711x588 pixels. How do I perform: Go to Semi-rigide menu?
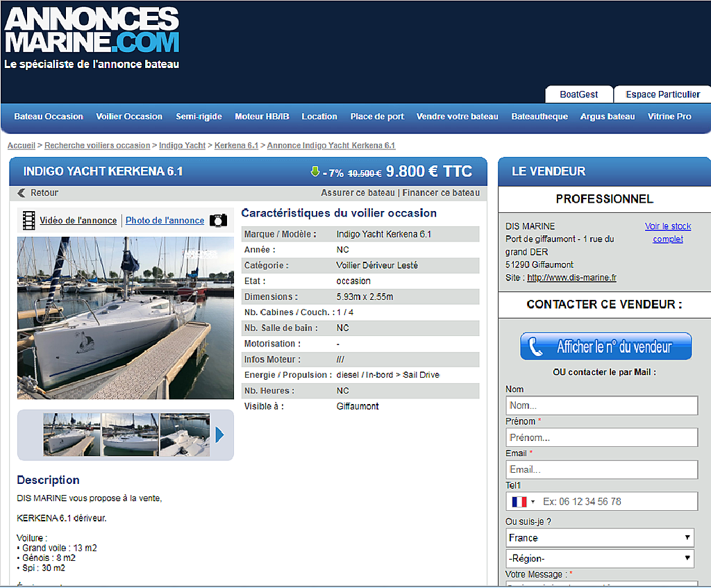pyautogui.click(x=199, y=117)
